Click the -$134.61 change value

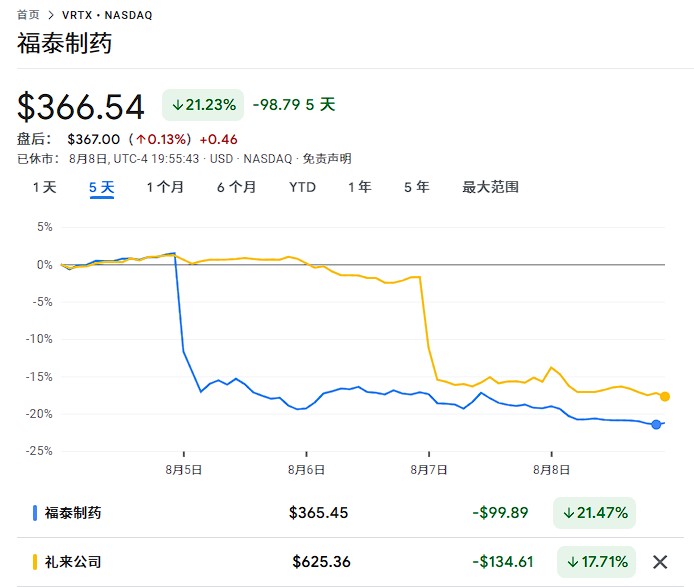[x=503, y=562]
